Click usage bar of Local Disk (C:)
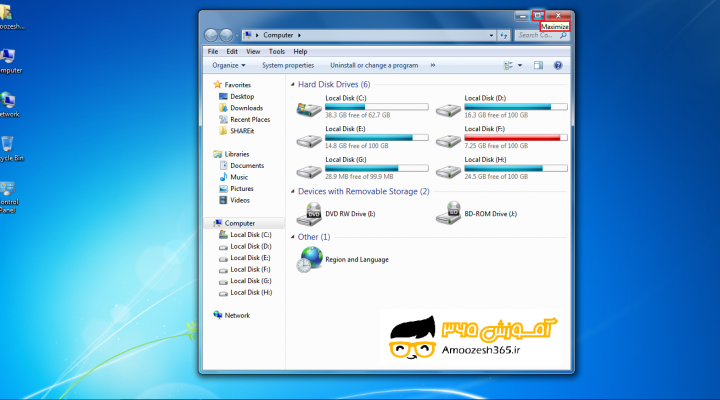Viewport: 720px width, 400px height. click(377, 107)
